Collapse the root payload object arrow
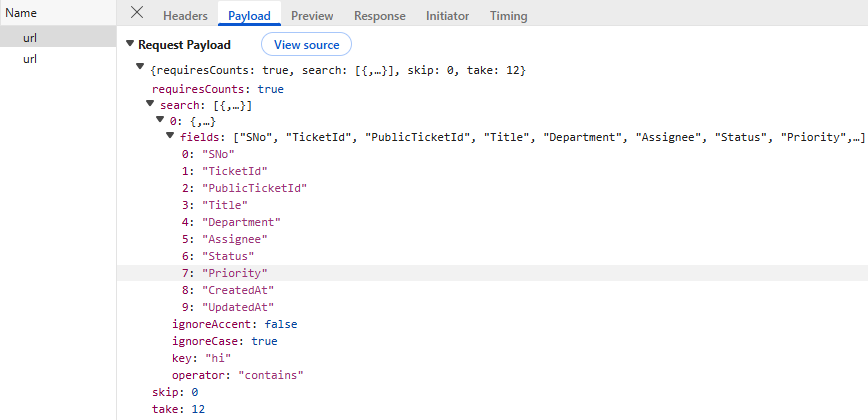 click(x=140, y=67)
